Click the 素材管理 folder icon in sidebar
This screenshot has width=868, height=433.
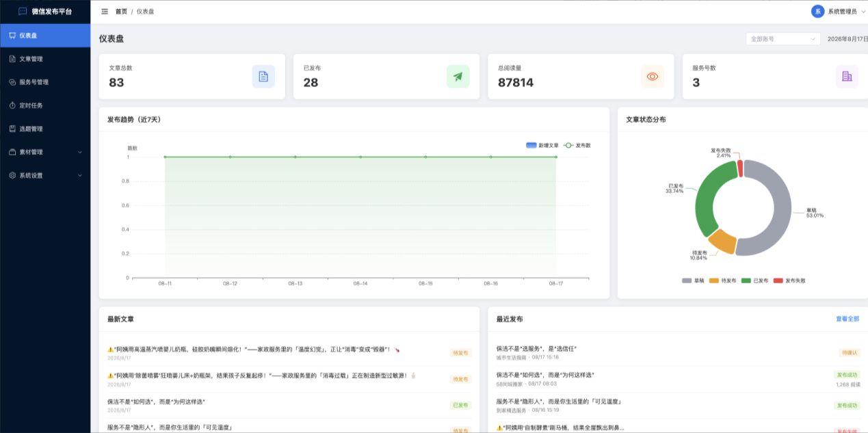pyautogui.click(x=12, y=152)
